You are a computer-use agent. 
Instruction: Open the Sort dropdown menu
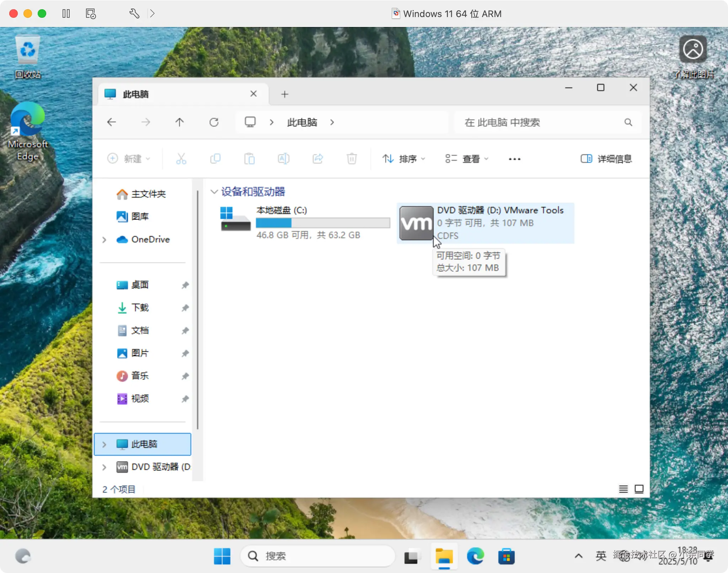pos(403,159)
